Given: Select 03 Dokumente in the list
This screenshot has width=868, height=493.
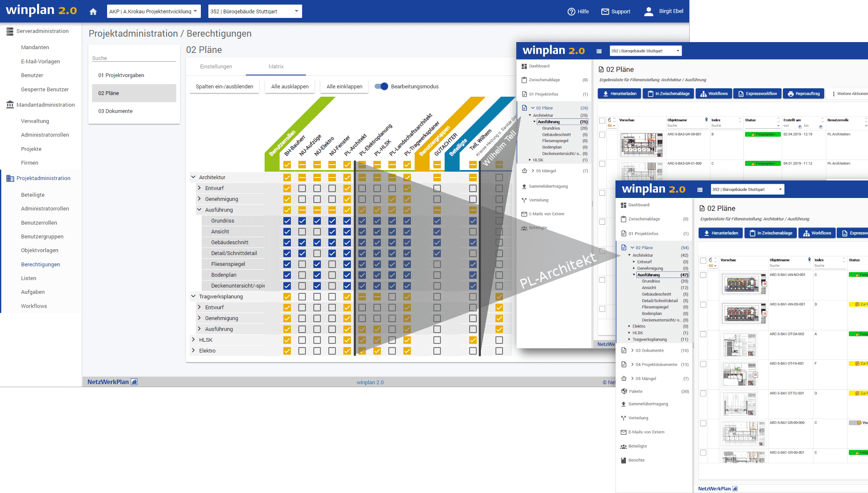Looking at the screenshot, I should pos(134,111).
